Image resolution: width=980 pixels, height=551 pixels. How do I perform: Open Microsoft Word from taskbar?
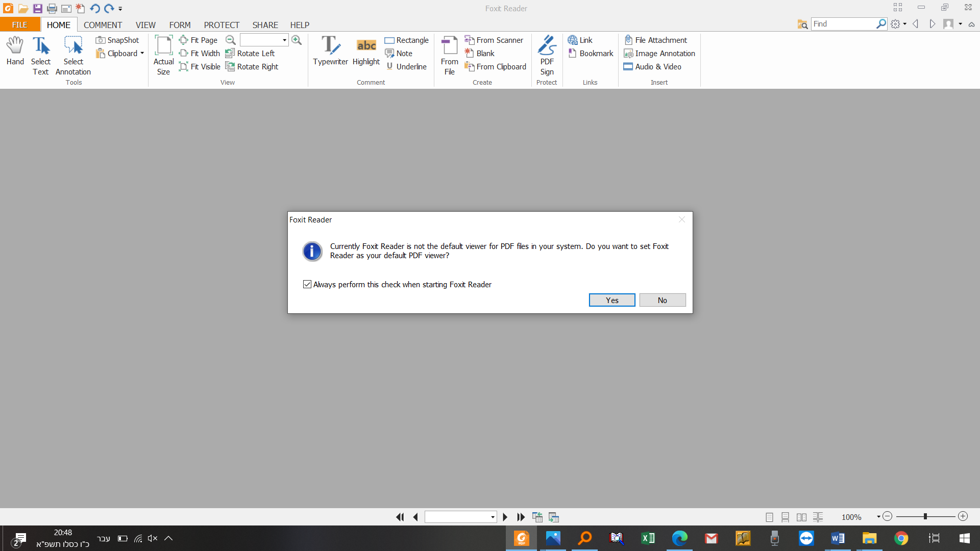point(838,538)
